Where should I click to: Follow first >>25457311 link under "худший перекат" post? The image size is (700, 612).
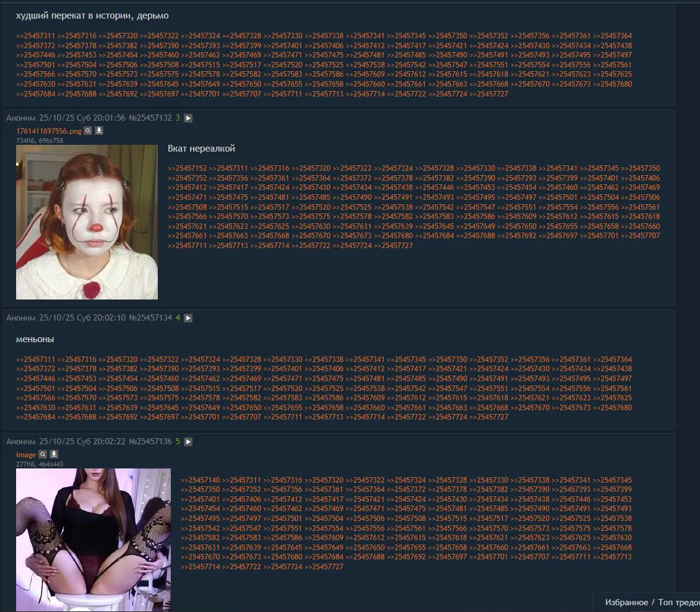(x=36, y=36)
